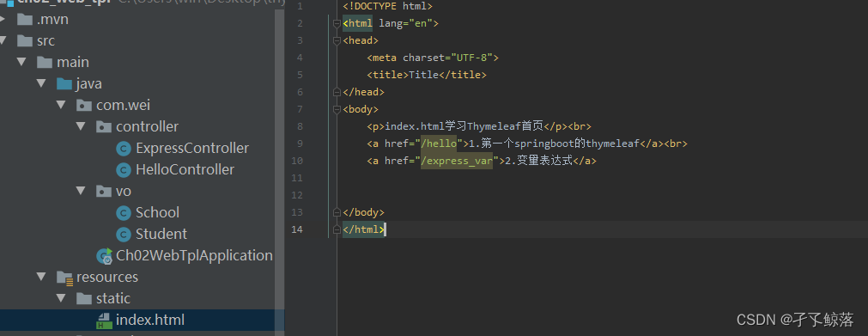The height and width of the screenshot is (336, 868).
Task: Click the blue java source folder icon
Action: pos(64,83)
